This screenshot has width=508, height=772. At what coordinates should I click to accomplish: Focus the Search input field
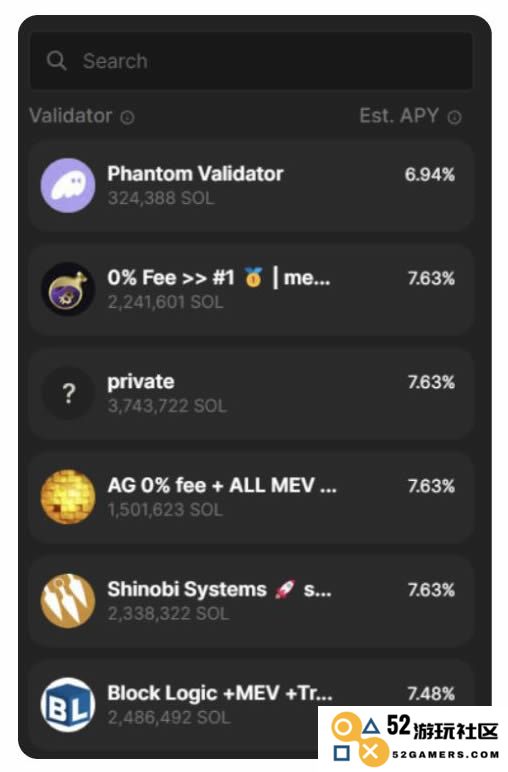(x=251, y=61)
